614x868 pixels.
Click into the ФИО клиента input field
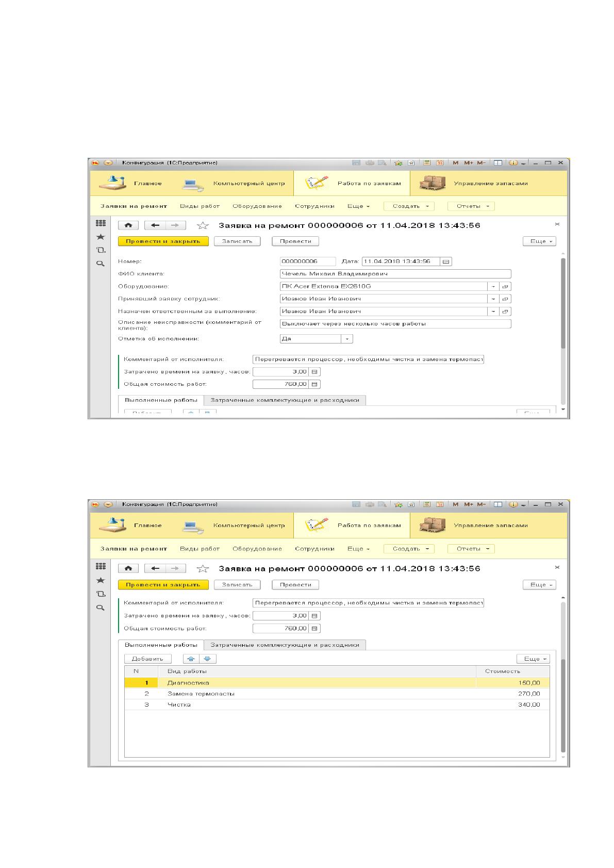click(x=395, y=274)
